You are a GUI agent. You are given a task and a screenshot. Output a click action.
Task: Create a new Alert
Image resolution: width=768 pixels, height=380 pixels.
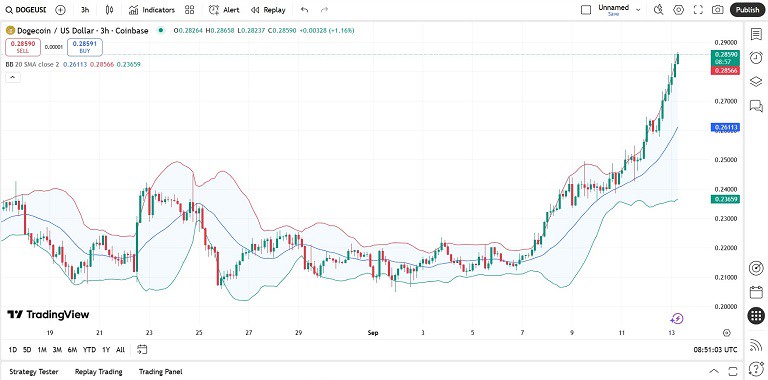click(224, 10)
